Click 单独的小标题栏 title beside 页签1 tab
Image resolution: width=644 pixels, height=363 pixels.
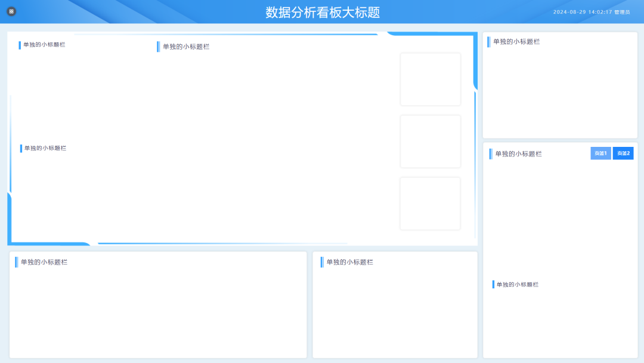[x=518, y=154]
